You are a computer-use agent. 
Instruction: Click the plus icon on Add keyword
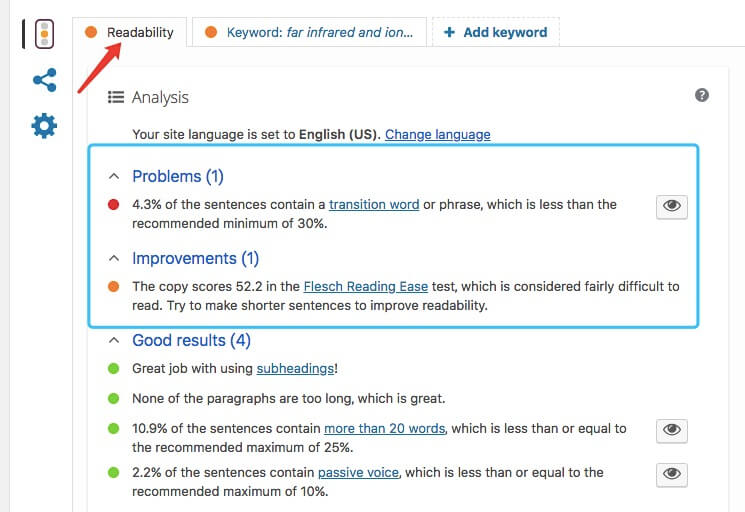[449, 32]
